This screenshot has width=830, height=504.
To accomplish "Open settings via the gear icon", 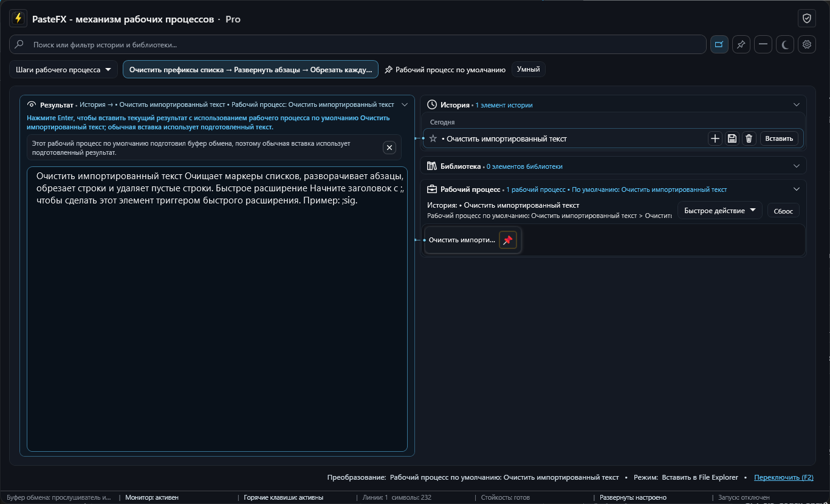I will pos(806,44).
